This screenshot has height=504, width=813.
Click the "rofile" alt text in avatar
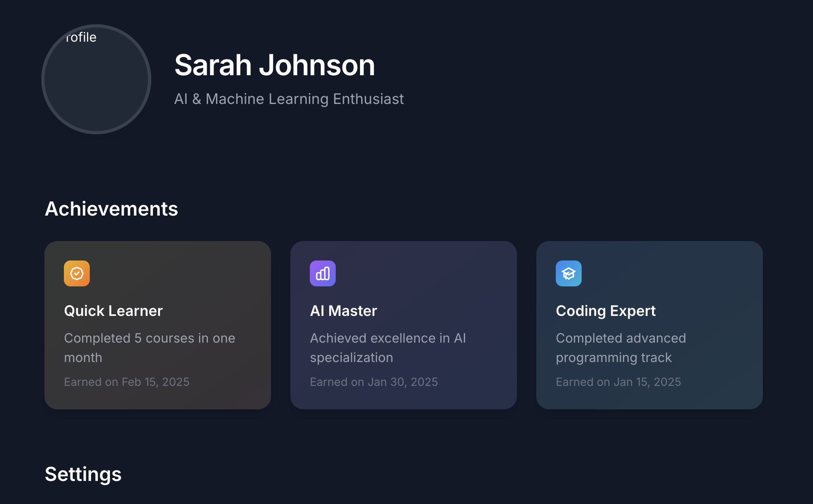81,38
